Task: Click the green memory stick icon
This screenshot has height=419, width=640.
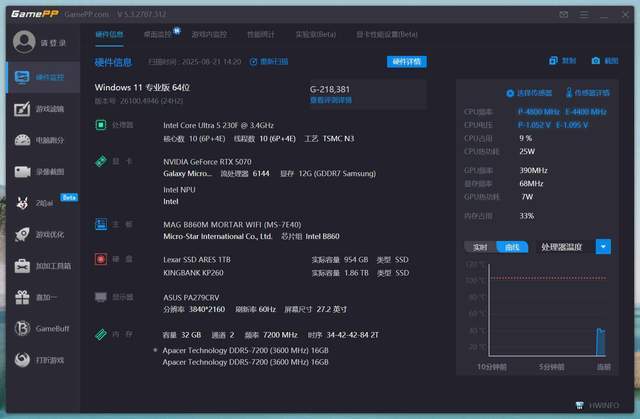Action: coord(101,335)
